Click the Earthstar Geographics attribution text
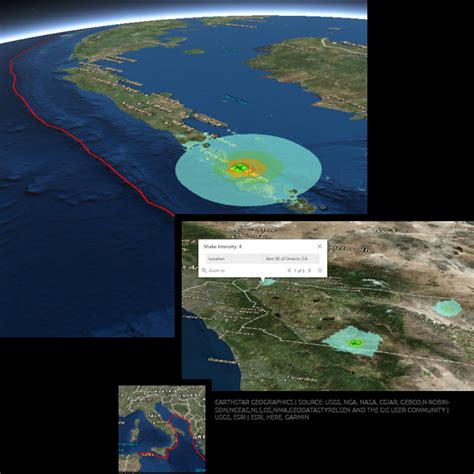This screenshot has height=474, width=474. [332, 410]
